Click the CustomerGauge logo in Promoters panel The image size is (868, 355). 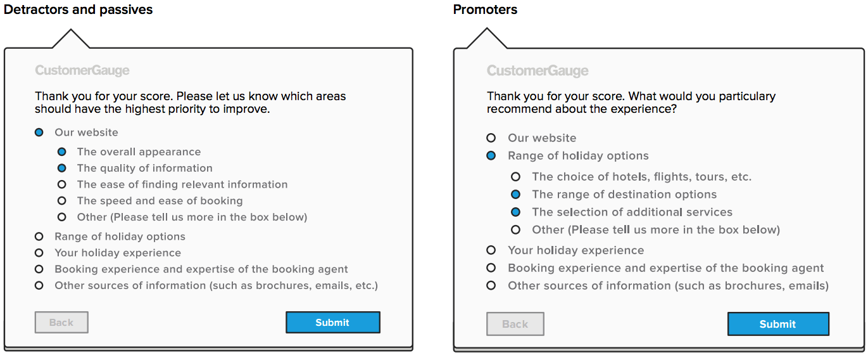538,71
